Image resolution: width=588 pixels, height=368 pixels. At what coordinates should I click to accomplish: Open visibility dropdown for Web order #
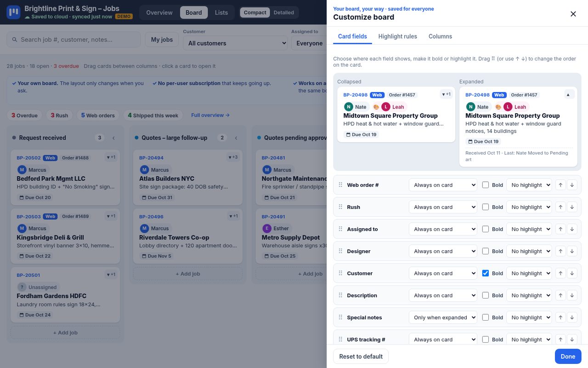point(443,185)
